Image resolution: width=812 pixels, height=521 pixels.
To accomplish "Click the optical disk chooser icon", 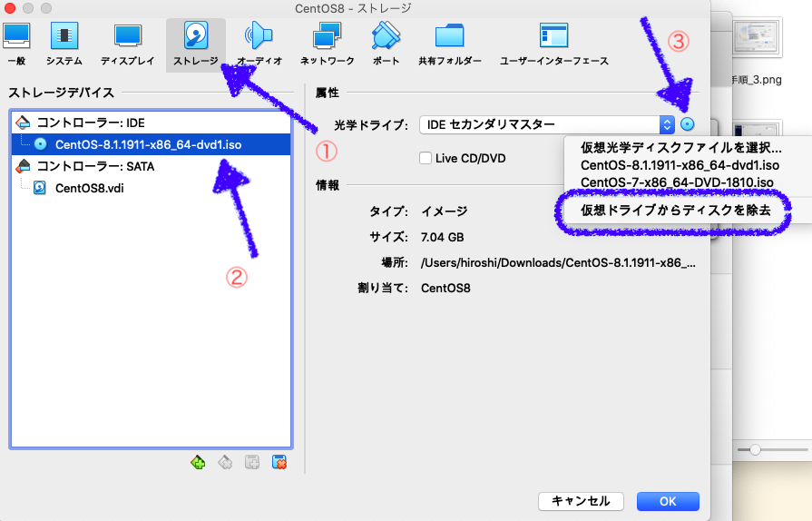I will [687, 124].
